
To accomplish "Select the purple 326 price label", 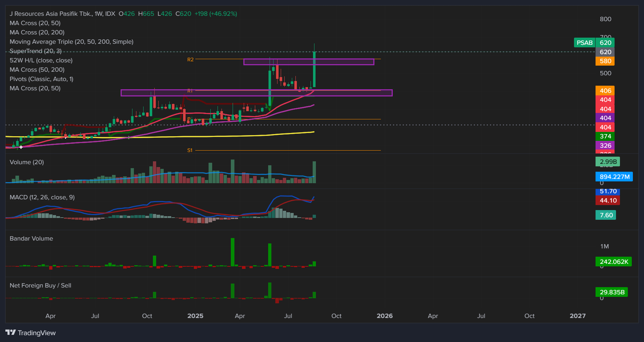I will click(605, 146).
